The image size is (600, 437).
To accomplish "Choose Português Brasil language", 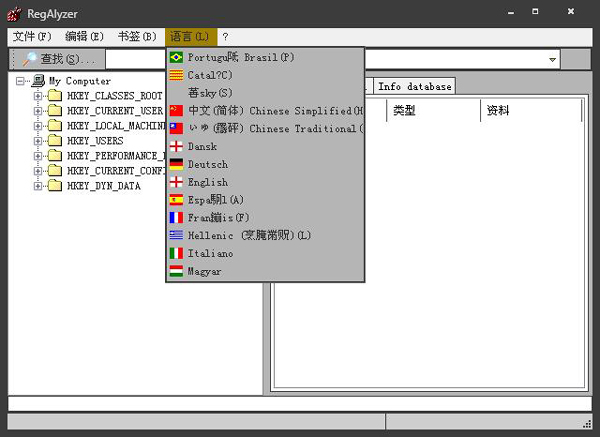I will [265, 57].
